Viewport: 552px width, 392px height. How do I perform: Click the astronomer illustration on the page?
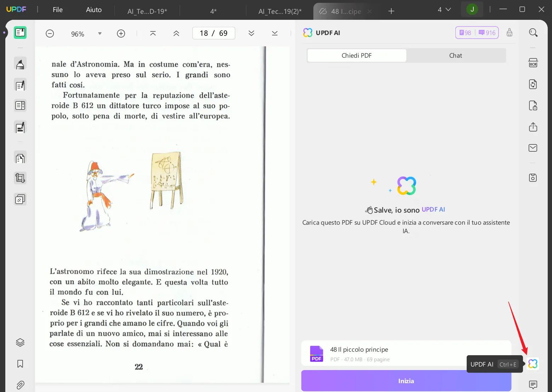pyautogui.click(x=106, y=196)
